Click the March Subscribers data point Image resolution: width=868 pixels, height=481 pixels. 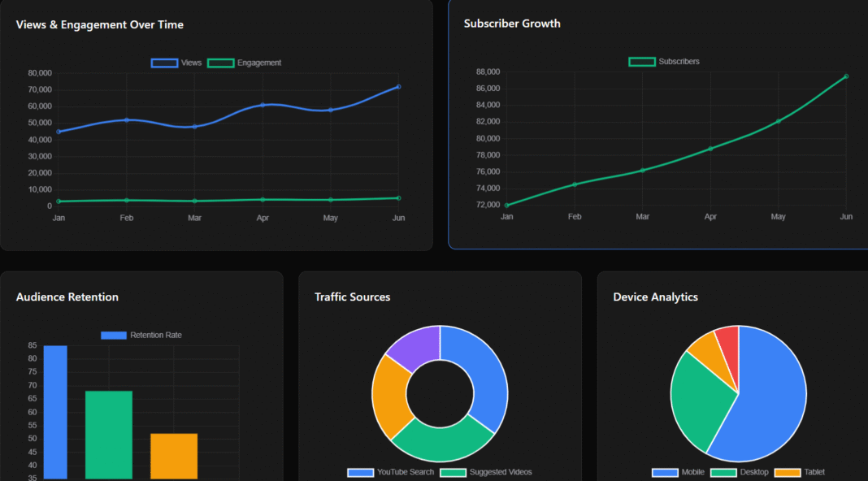coord(643,171)
